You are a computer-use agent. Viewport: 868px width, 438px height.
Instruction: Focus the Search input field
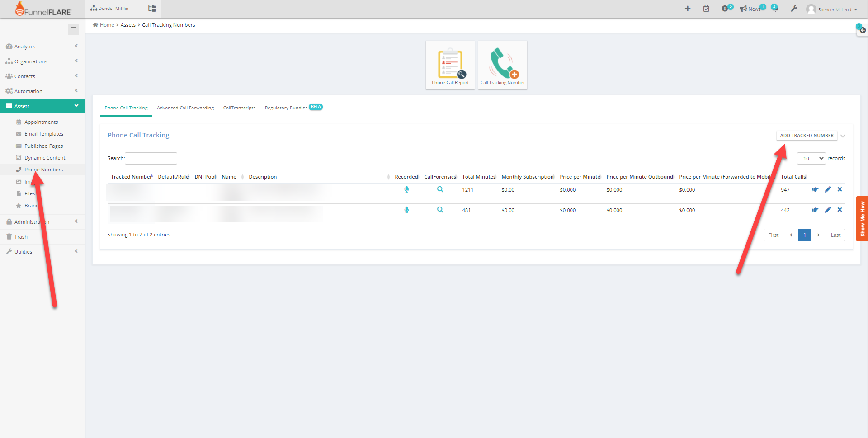tap(151, 158)
